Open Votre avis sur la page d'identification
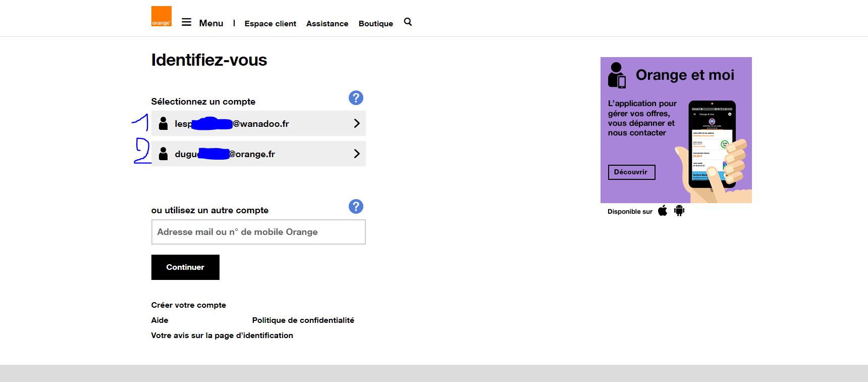This screenshot has width=868, height=382. [x=222, y=336]
